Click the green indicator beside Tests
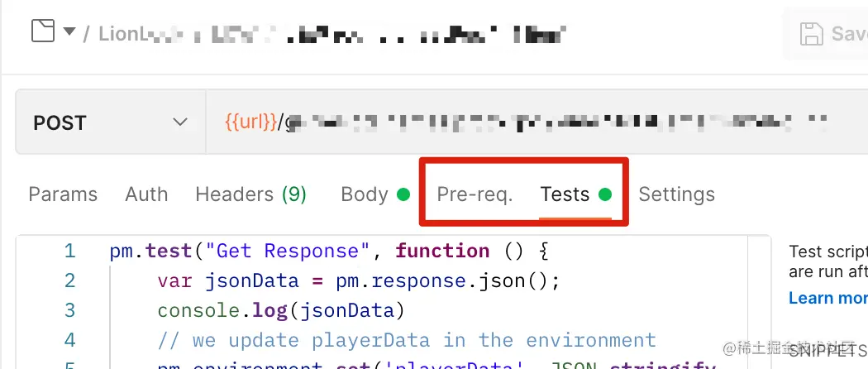 click(604, 195)
